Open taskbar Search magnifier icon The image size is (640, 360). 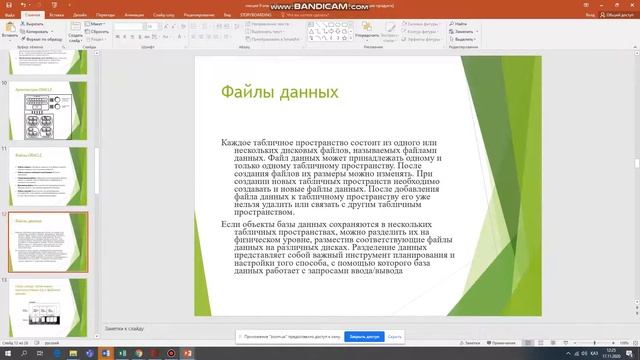coord(24,353)
